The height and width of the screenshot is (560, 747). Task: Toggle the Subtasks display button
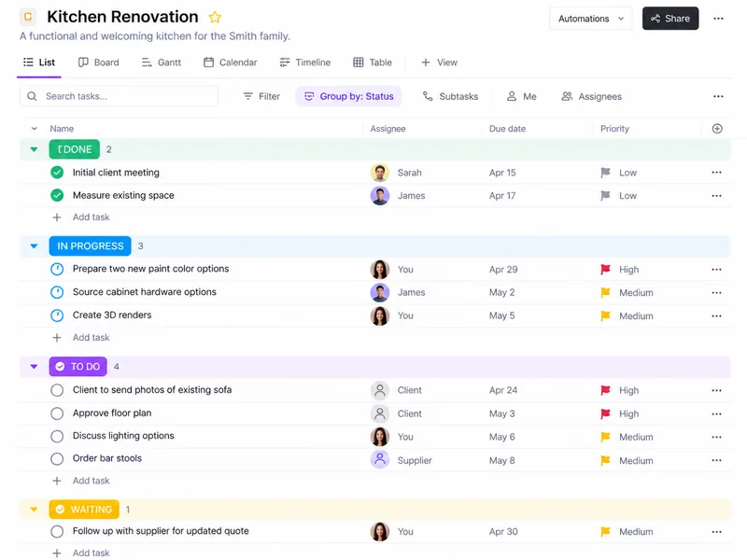(x=451, y=96)
